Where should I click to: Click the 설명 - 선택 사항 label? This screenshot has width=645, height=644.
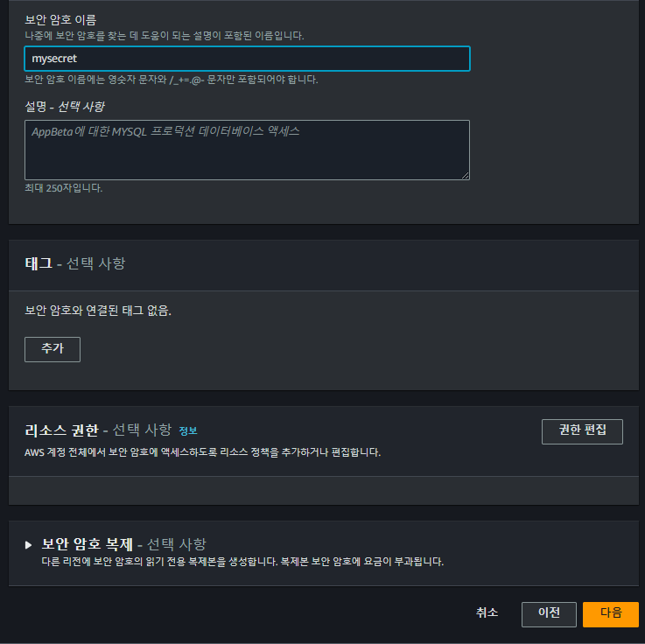point(65,107)
